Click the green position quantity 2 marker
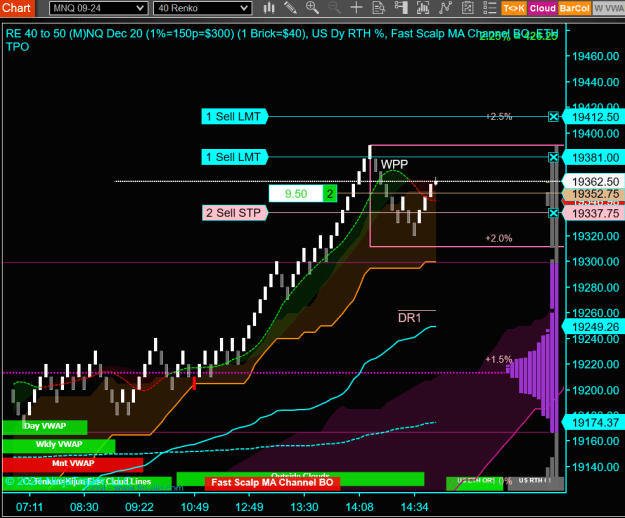The width and height of the screenshot is (625, 518). point(330,194)
